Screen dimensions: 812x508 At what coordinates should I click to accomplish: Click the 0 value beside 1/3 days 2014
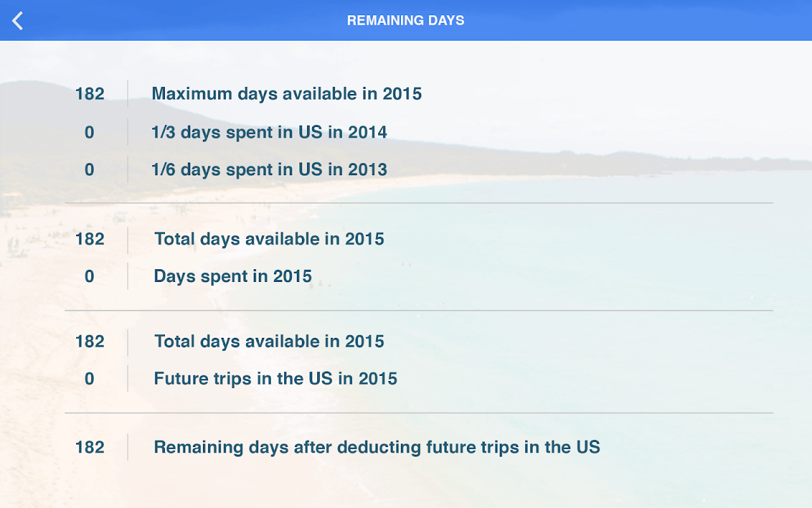point(89,132)
